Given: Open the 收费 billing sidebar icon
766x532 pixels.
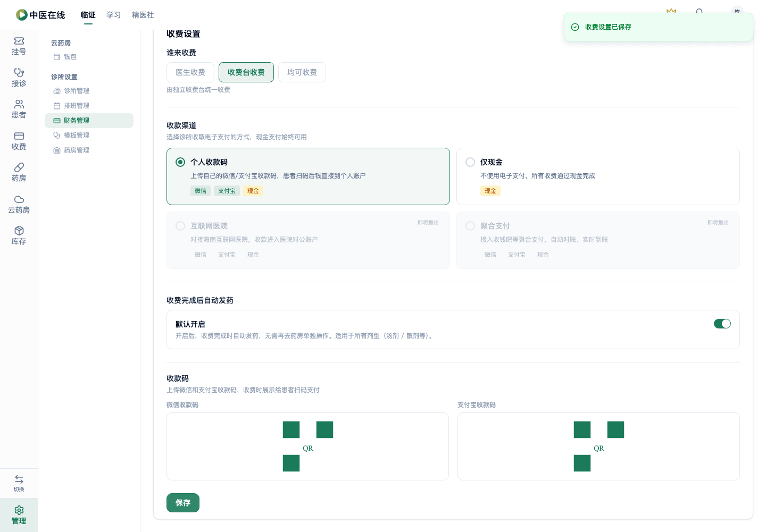Looking at the screenshot, I should coord(19,136).
